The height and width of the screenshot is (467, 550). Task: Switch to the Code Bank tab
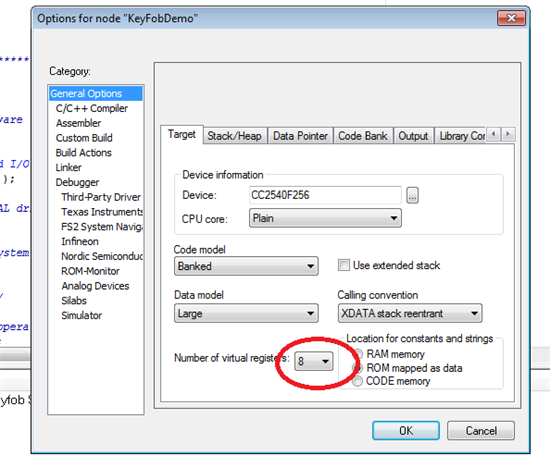[363, 136]
